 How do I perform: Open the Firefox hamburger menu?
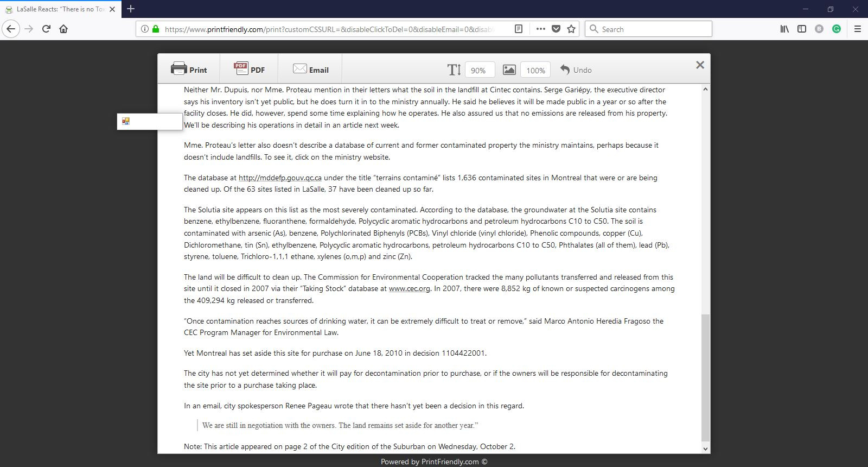[858, 29]
